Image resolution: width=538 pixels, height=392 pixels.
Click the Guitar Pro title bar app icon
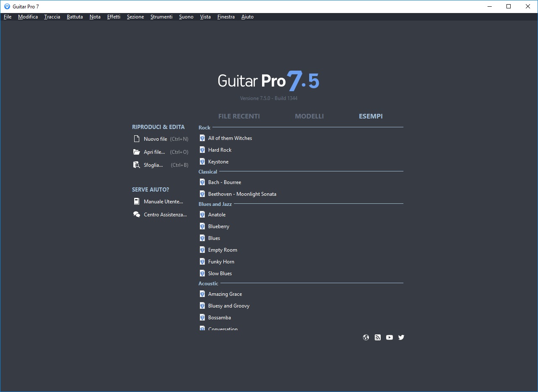pos(7,6)
